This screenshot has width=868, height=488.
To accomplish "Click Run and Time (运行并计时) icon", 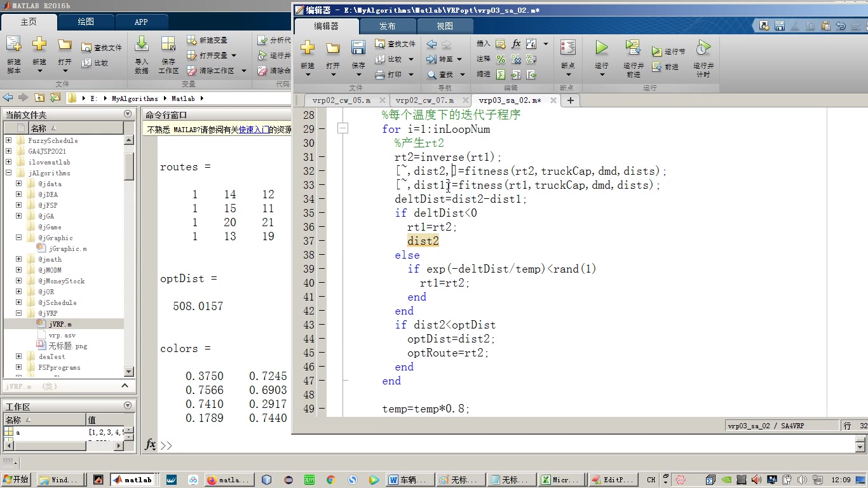I will coord(703,47).
